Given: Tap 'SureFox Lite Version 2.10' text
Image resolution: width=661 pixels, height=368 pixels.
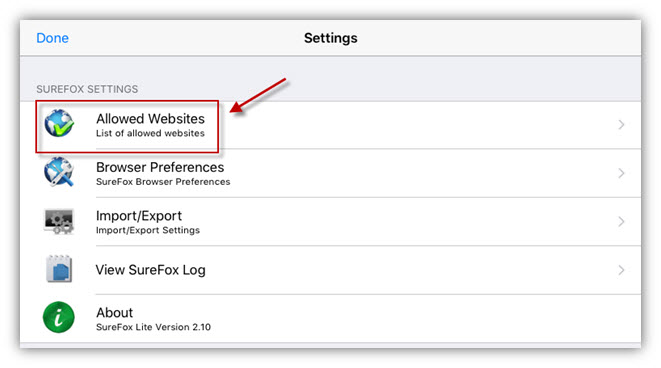Looking at the screenshot, I should coord(153,327).
